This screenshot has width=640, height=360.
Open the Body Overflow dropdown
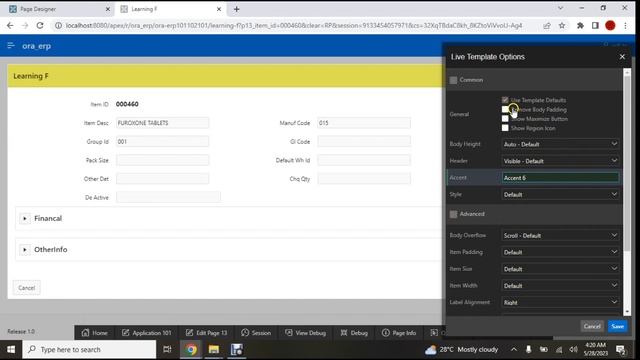[x=560, y=236]
